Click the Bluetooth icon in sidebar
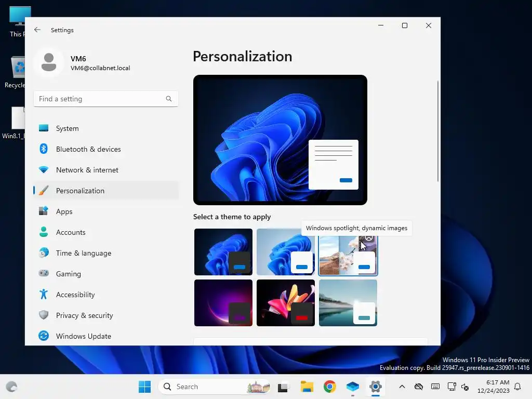This screenshot has width=532, height=399. (44, 149)
